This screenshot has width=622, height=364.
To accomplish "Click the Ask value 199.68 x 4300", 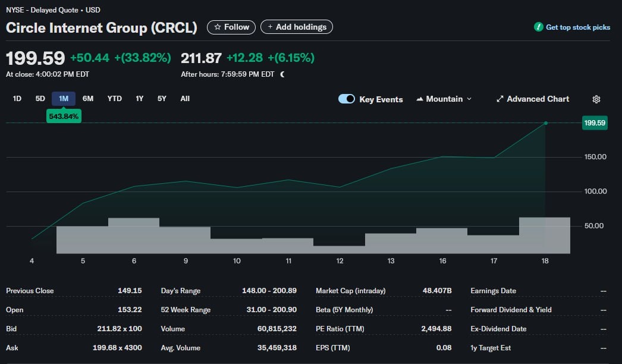I will [117, 348].
